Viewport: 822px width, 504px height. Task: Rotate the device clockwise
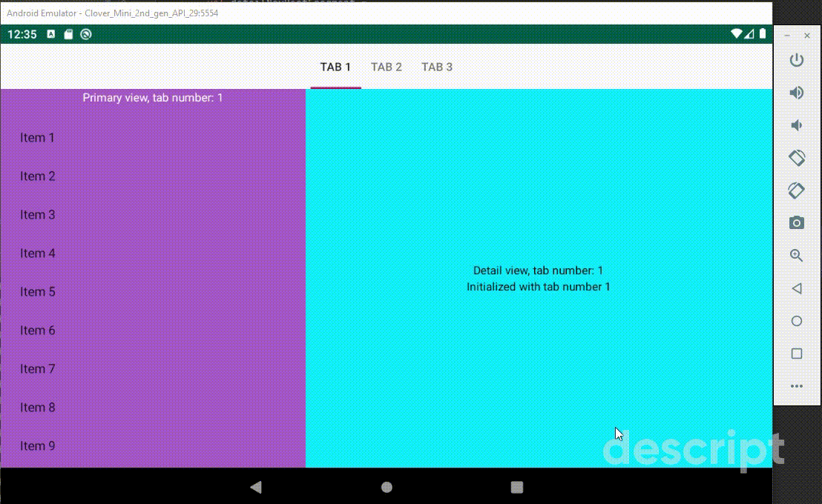point(796,190)
